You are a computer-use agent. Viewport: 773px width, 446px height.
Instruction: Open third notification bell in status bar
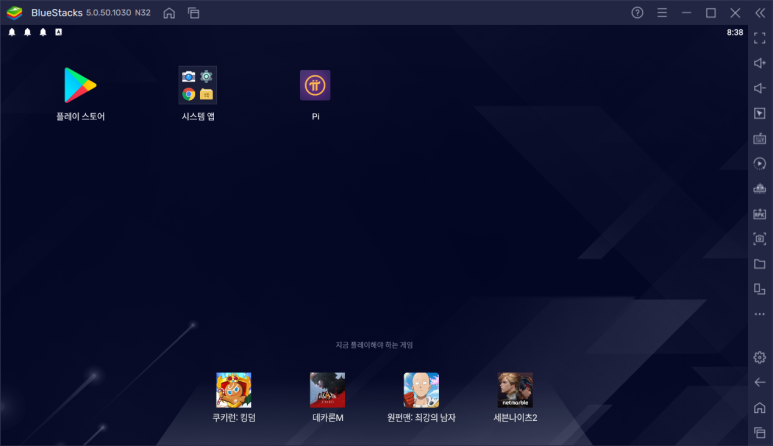tap(43, 32)
